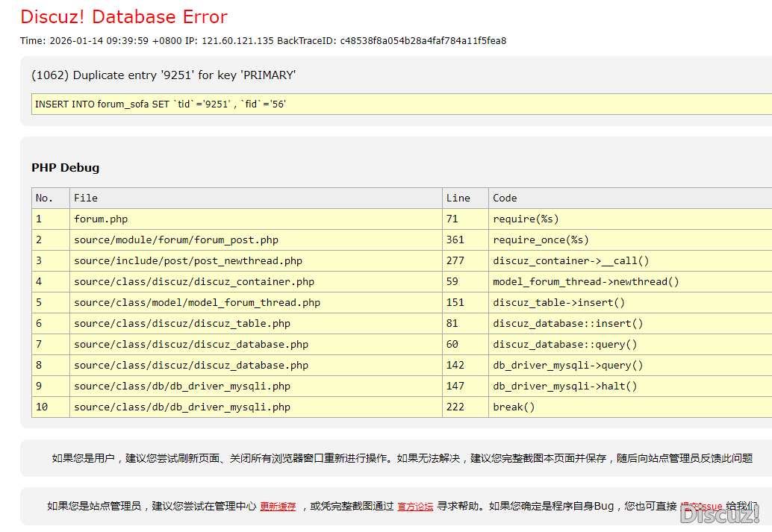Click the Code column header
The width and height of the screenshot is (772, 532).
click(505, 198)
